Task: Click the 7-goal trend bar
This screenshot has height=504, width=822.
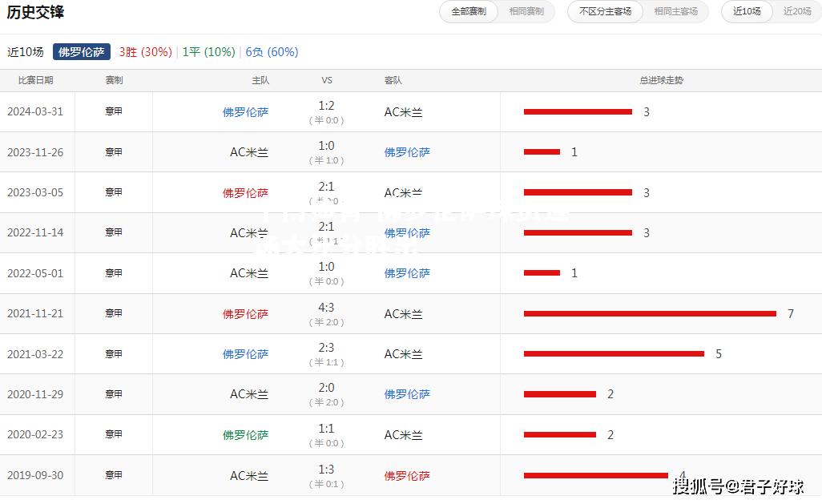Action: click(650, 313)
